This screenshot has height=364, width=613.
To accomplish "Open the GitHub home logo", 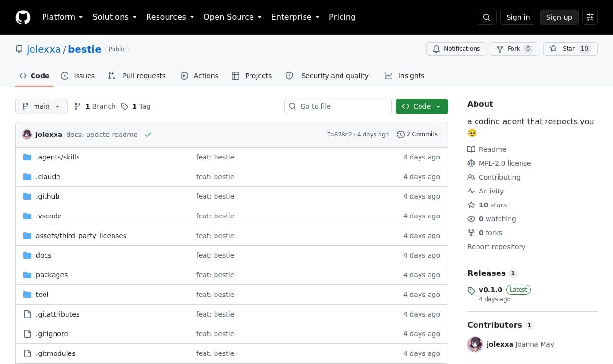I will pos(23,17).
